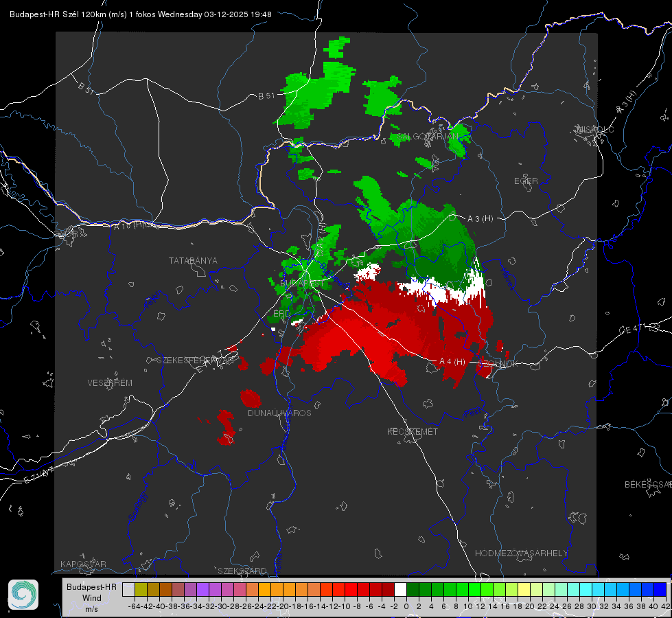Select the VESZPREM city label
Screen dimensions: 672x618
click(110, 383)
